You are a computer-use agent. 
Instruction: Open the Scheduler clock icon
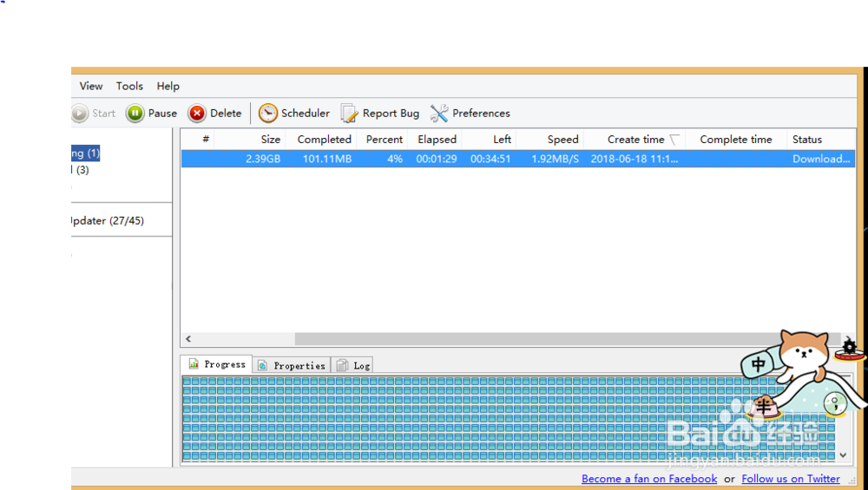tap(268, 114)
